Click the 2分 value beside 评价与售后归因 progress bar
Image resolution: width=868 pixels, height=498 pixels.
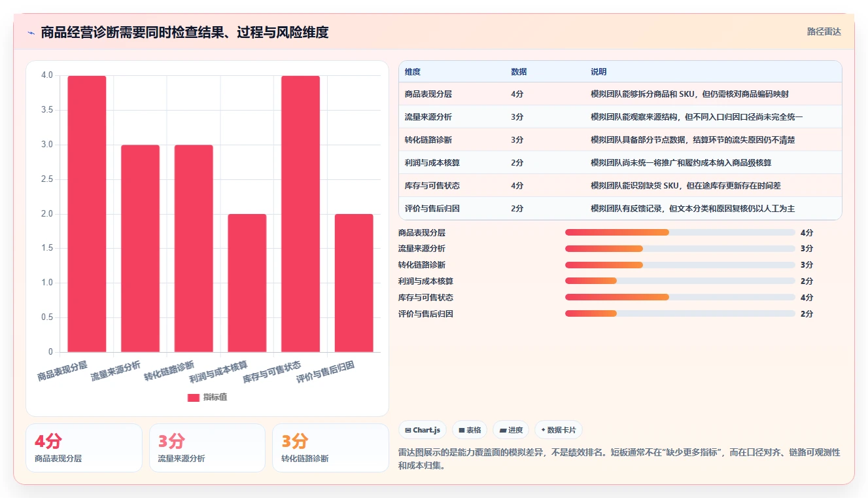807,313
